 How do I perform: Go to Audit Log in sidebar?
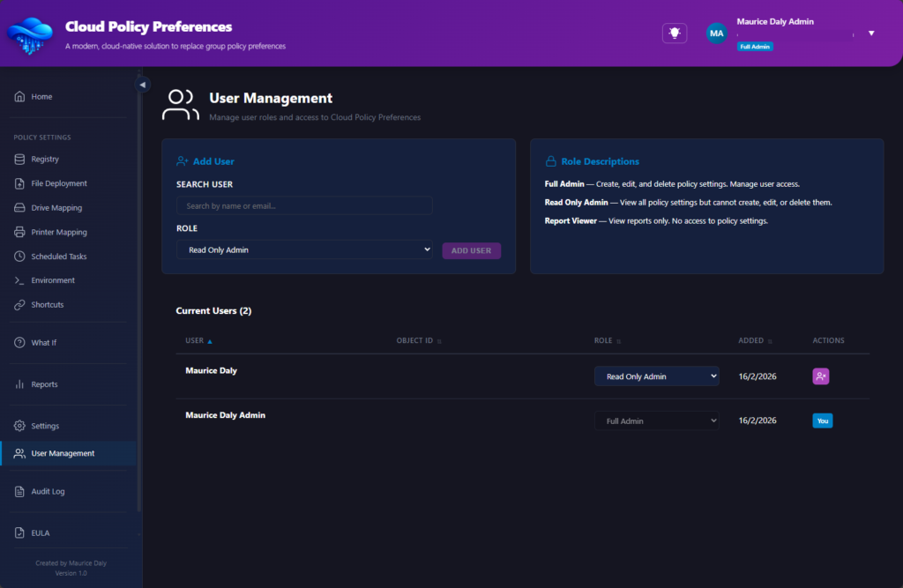[x=48, y=492]
